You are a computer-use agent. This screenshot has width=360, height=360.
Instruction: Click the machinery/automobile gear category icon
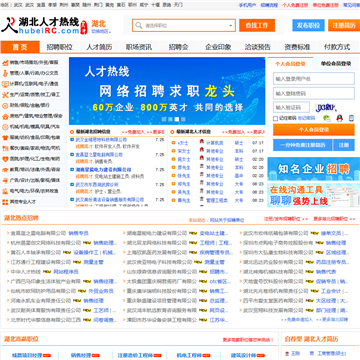[5, 127]
